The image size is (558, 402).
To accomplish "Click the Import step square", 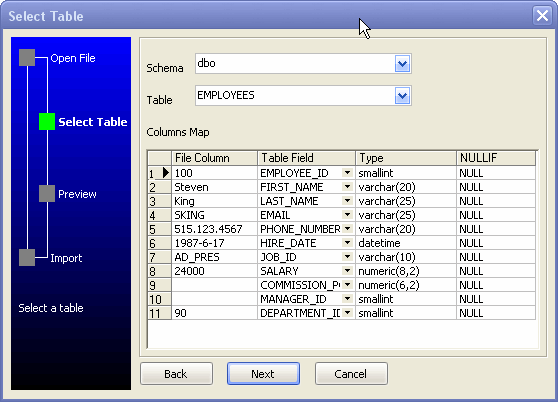I will 27,257.
